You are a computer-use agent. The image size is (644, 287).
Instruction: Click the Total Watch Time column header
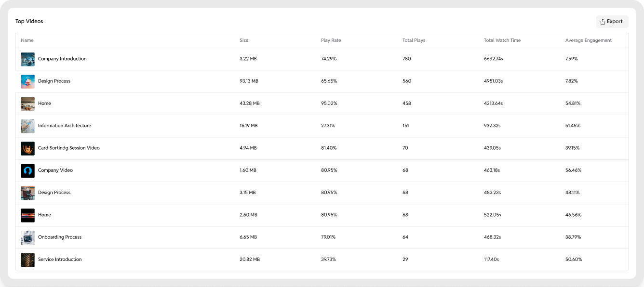click(502, 40)
